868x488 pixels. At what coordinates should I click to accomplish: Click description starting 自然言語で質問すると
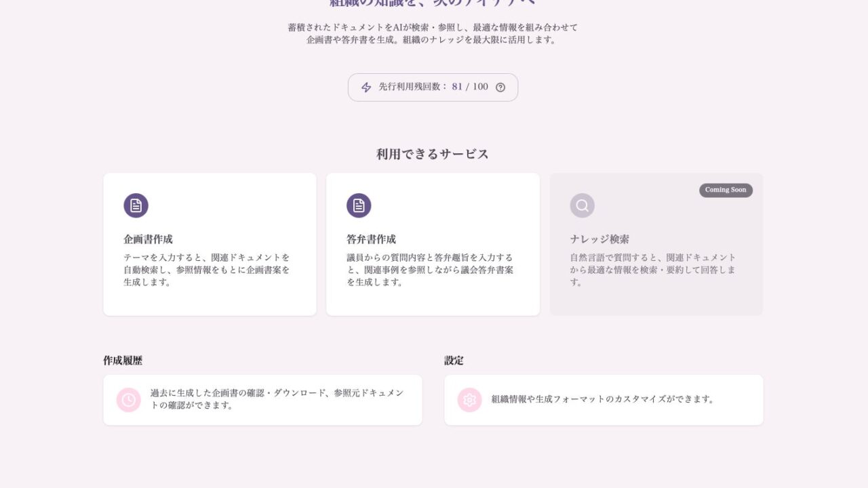tap(653, 270)
